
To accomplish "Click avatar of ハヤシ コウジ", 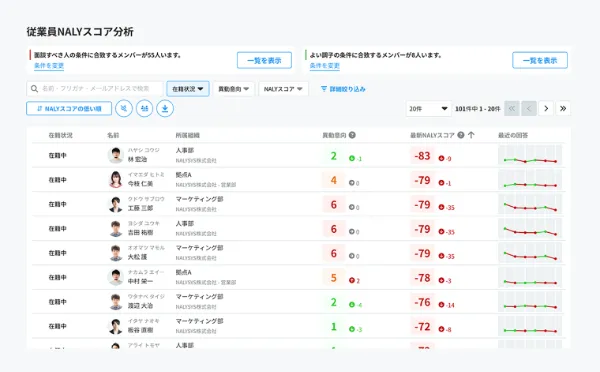I will pos(116,155).
